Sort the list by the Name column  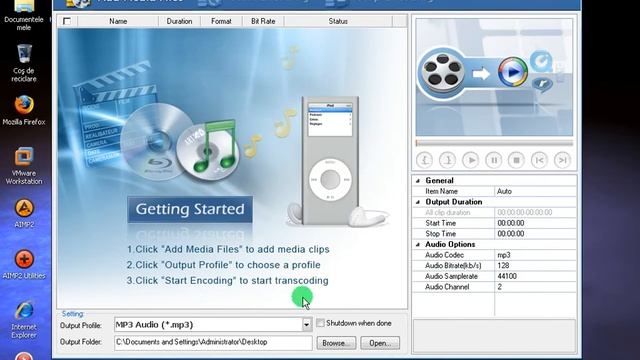tap(118, 21)
